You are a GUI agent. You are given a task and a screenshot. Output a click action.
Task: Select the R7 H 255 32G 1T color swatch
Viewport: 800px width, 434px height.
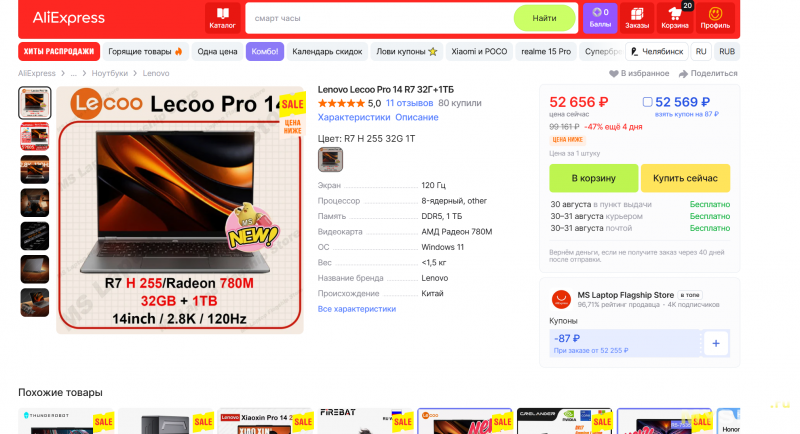(330, 160)
